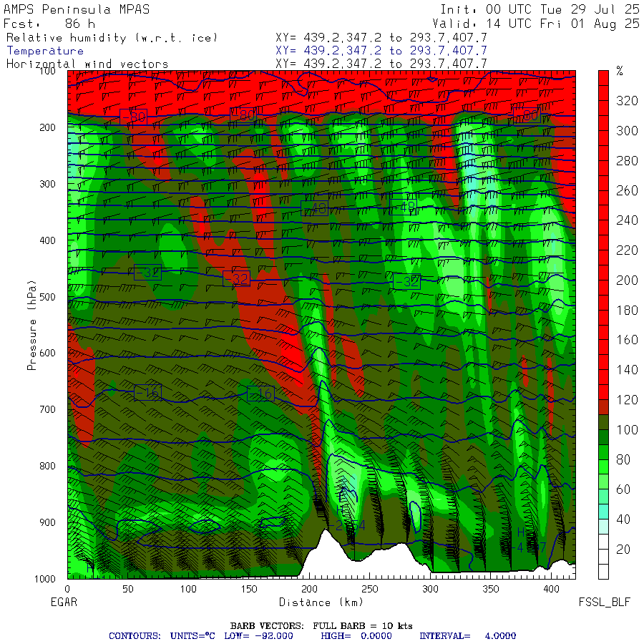Click the "Valid: 14 UTC Fri 01 Aug 25" line

(x=536, y=24)
